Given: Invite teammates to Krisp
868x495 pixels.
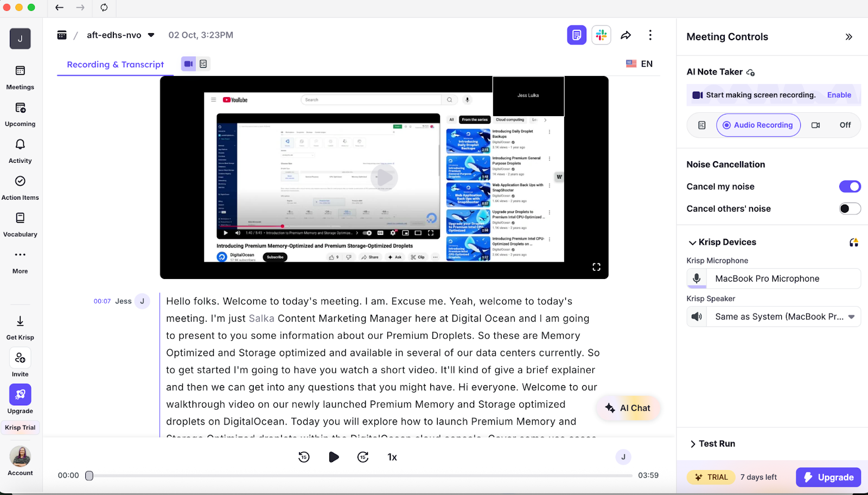Looking at the screenshot, I should pos(20,362).
